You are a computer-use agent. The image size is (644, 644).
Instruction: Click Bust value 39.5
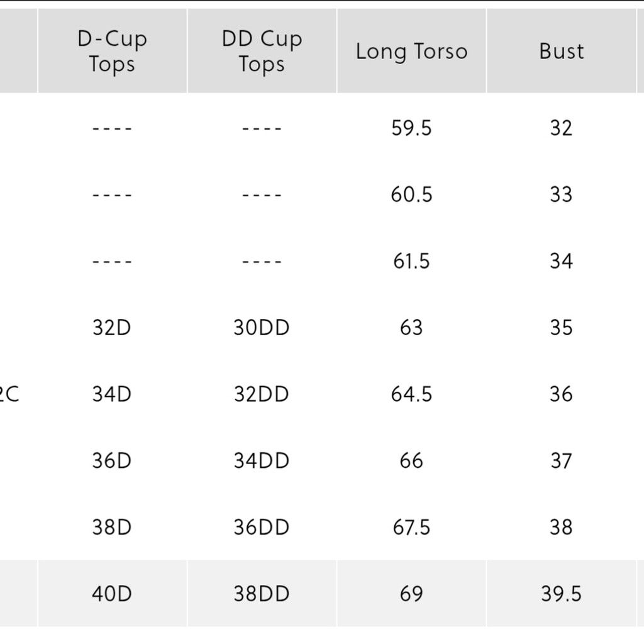[562, 594]
